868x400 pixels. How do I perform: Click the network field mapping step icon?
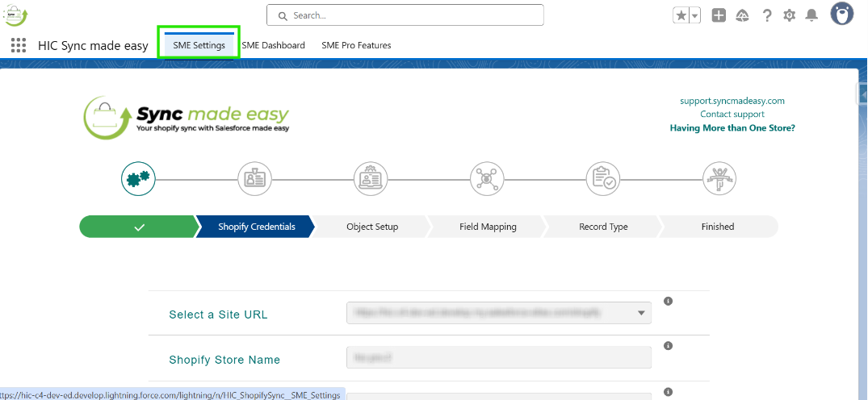coord(487,179)
